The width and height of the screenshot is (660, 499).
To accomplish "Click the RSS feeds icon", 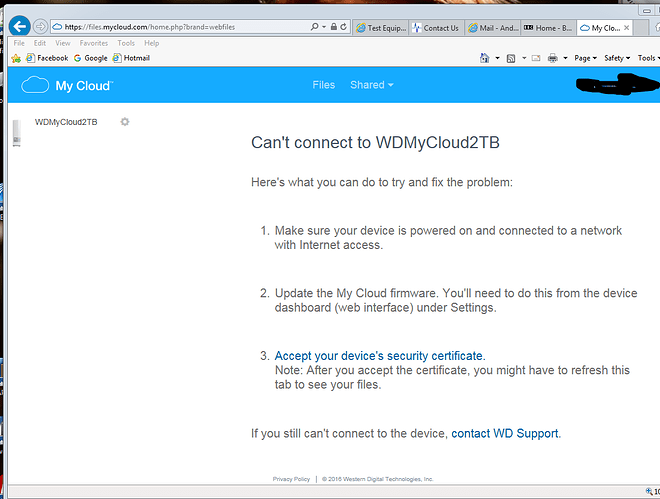I will (511, 58).
